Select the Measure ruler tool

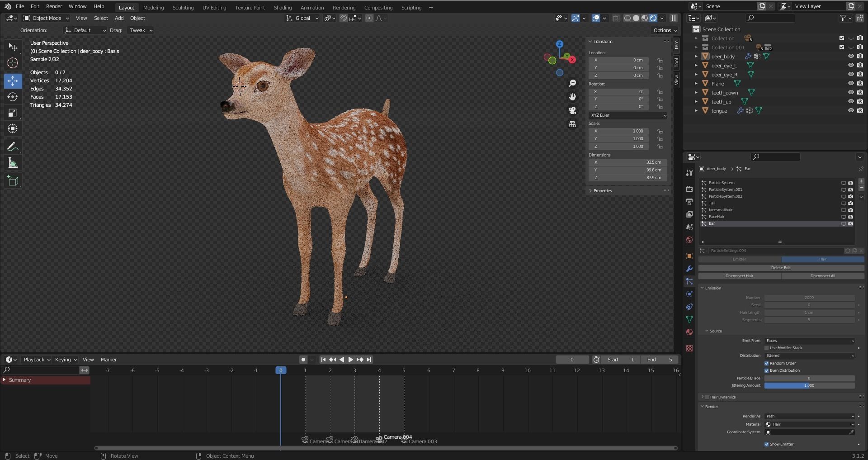pyautogui.click(x=13, y=163)
